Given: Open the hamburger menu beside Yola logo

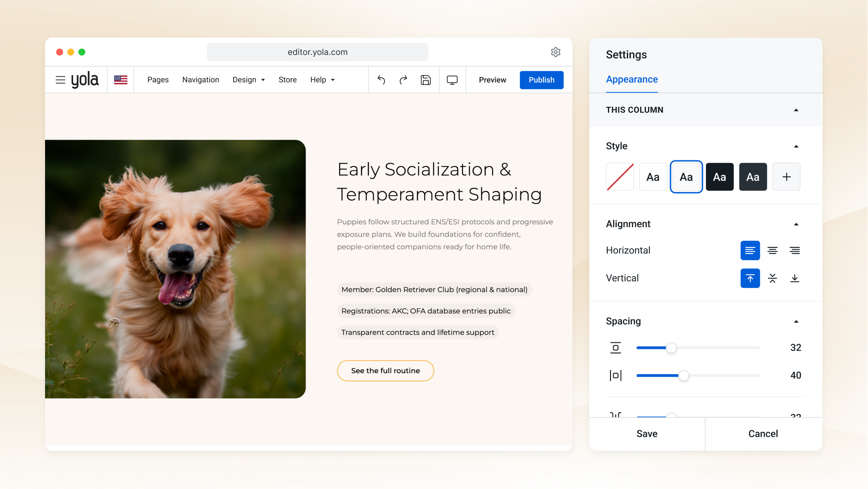Looking at the screenshot, I should pos(61,80).
